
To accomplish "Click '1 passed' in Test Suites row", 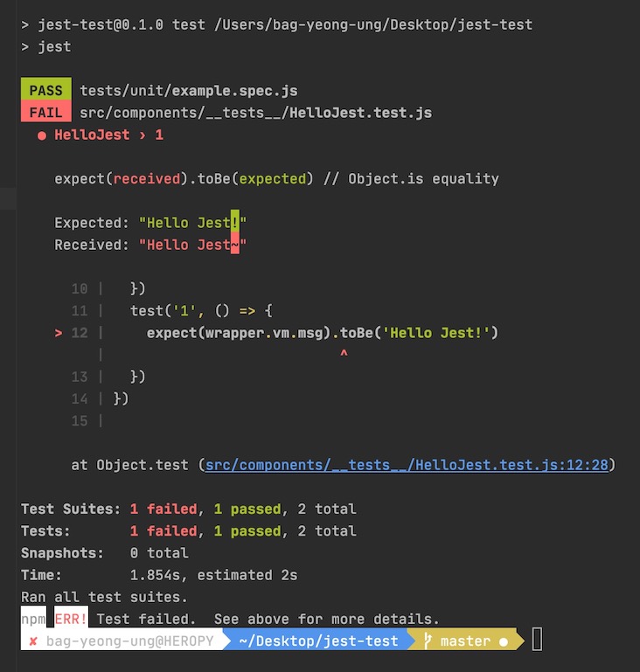I will [x=247, y=509].
